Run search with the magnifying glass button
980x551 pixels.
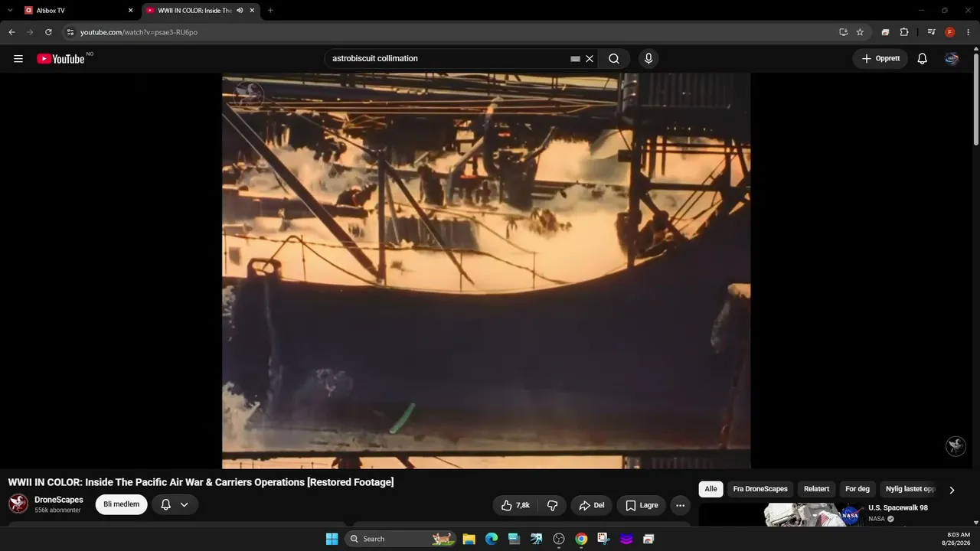tap(614, 59)
